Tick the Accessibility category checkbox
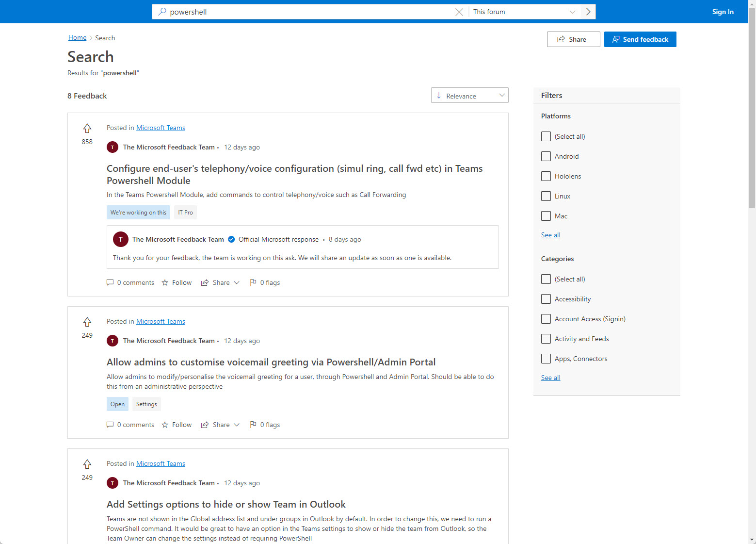This screenshot has width=756, height=544. pyautogui.click(x=546, y=299)
